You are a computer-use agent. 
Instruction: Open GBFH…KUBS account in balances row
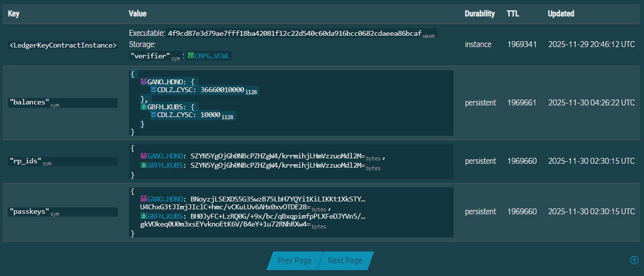point(166,107)
